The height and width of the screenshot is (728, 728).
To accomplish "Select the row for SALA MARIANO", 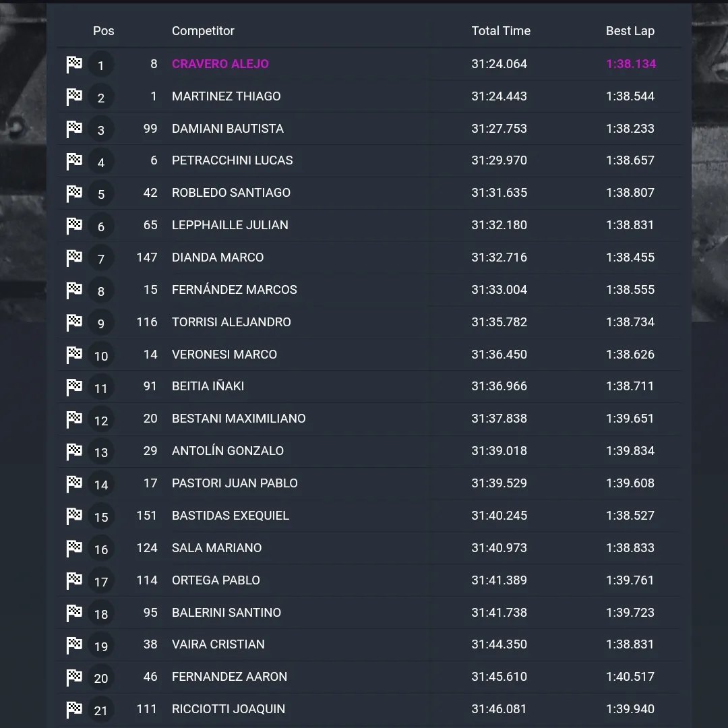I will tap(369, 548).
